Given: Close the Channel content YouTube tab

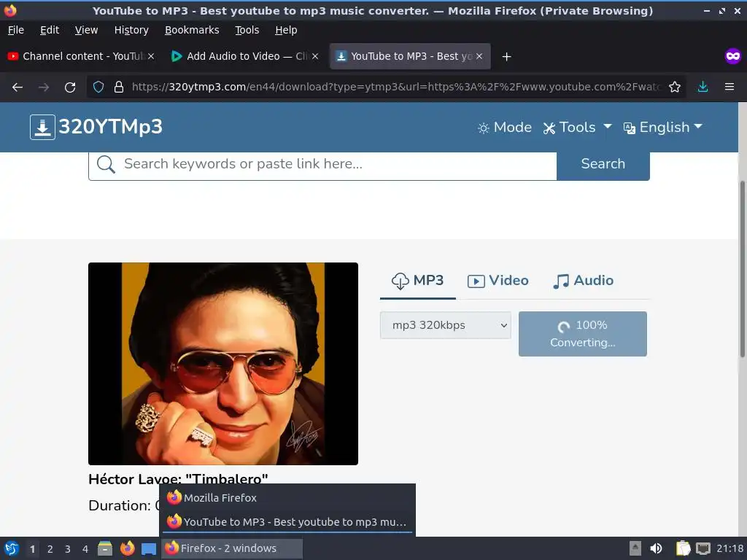Looking at the screenshot, I should click(x=151, y=56).
